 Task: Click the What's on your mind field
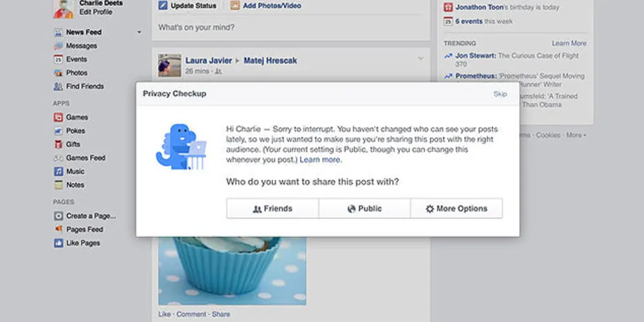coord(291,28)
